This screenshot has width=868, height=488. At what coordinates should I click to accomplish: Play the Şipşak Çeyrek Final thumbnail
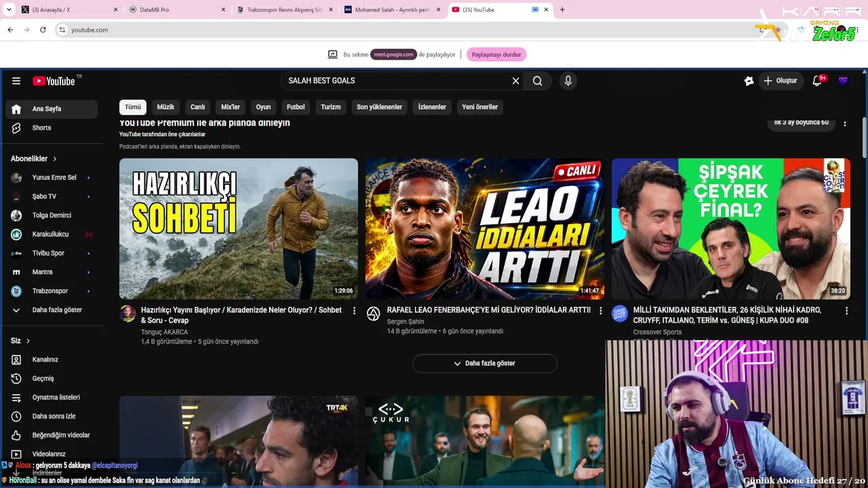(x=731, y=228)
